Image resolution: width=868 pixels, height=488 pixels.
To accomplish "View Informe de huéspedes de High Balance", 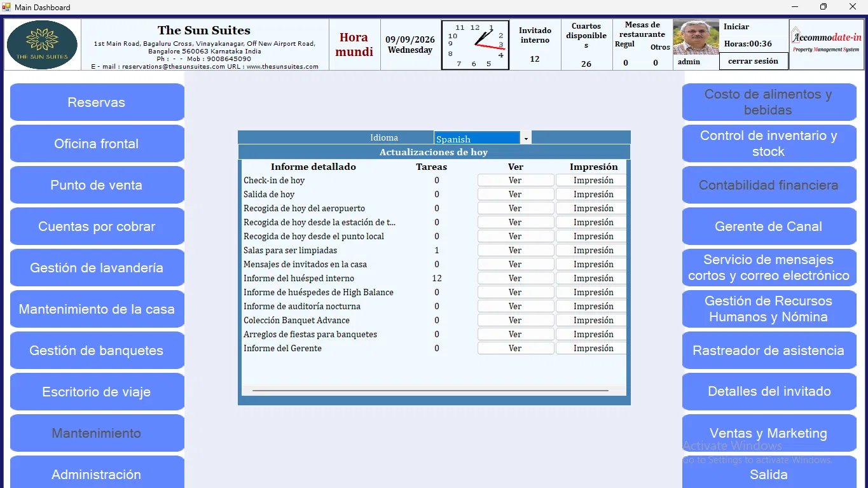I will [x=516, y=292].
